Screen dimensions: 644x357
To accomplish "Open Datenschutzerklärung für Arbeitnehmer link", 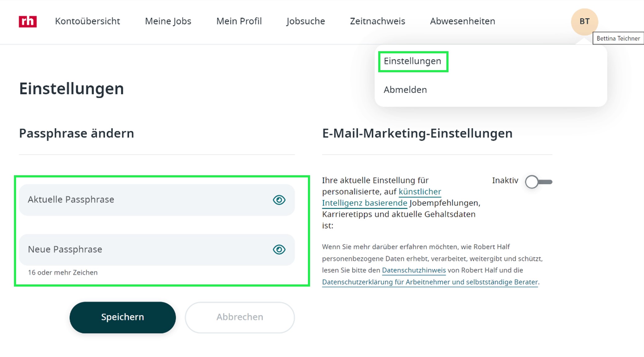I will (430, 282).
